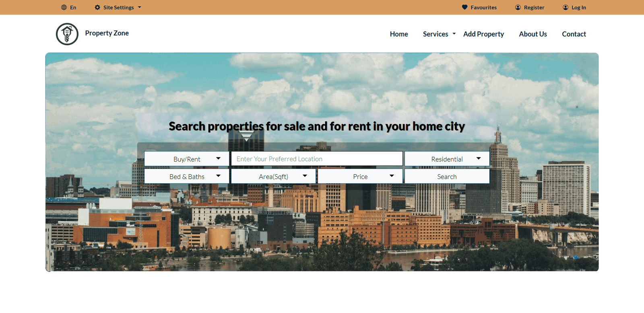The width and height of the screenshot is (644, 313).
Task: Click the 'Search properties for sale' headline
Action: (317, 126)
